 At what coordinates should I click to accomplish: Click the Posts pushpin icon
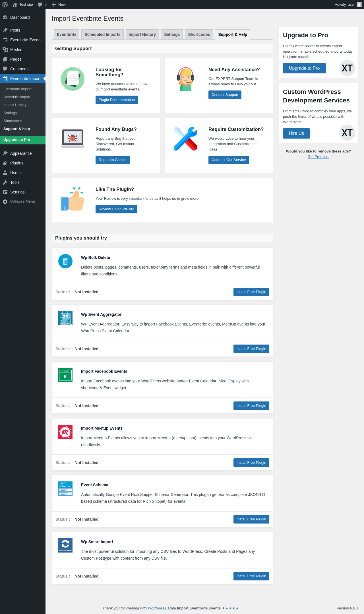pyautogui.click(x=5, y=30)
